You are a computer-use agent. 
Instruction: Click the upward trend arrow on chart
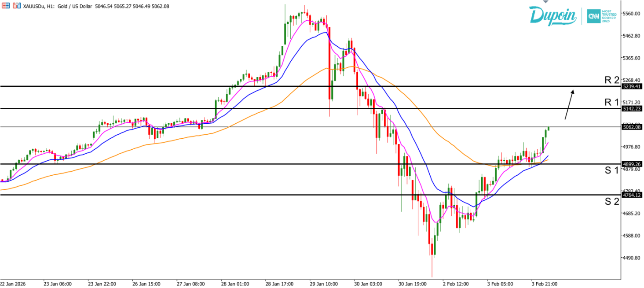(x=569, y=104)
